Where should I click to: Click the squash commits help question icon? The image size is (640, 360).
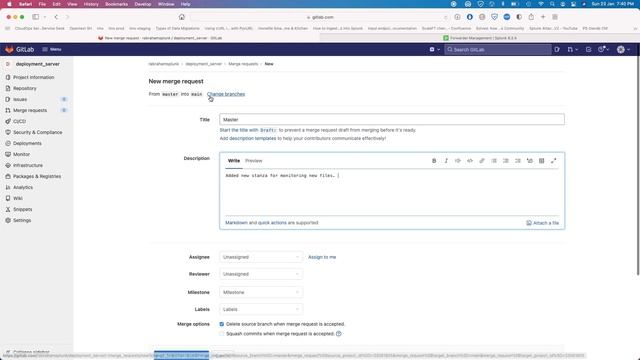338,333
